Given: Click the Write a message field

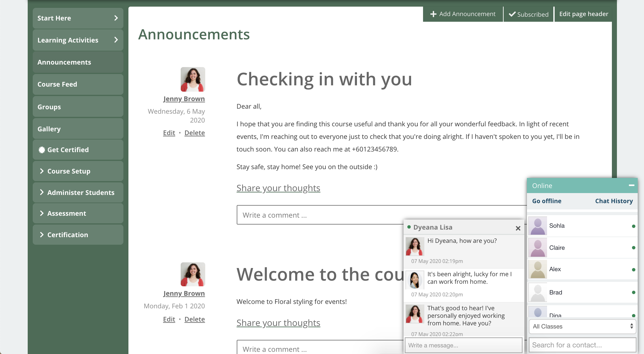Looking at the screenshot, I should (463, 345).
